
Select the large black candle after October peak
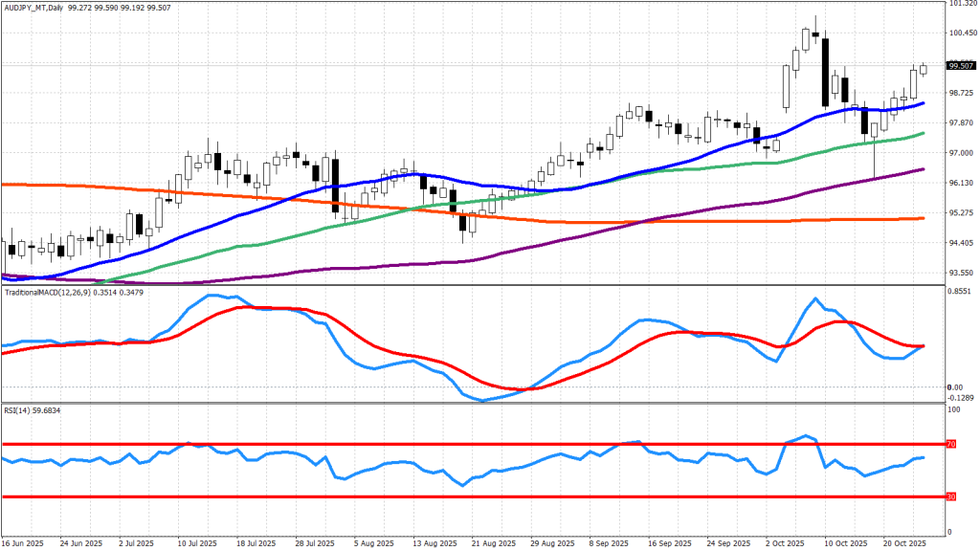point(824,72)
